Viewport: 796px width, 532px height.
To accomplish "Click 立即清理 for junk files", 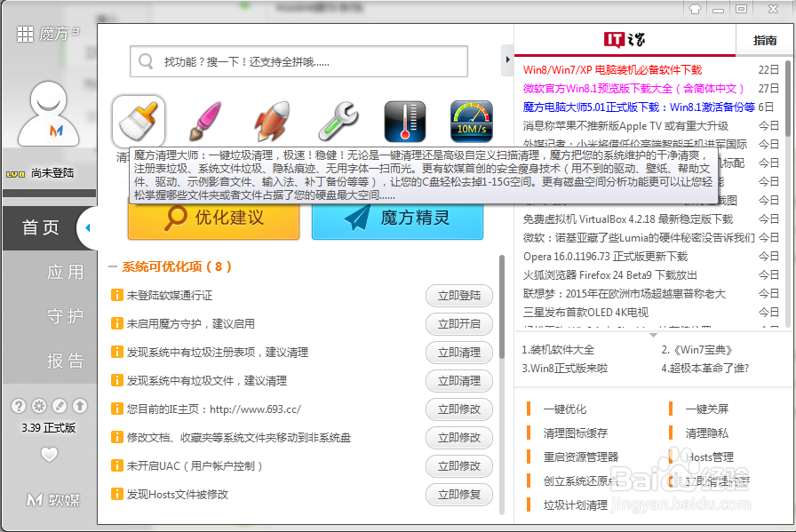I will (459, 381).
